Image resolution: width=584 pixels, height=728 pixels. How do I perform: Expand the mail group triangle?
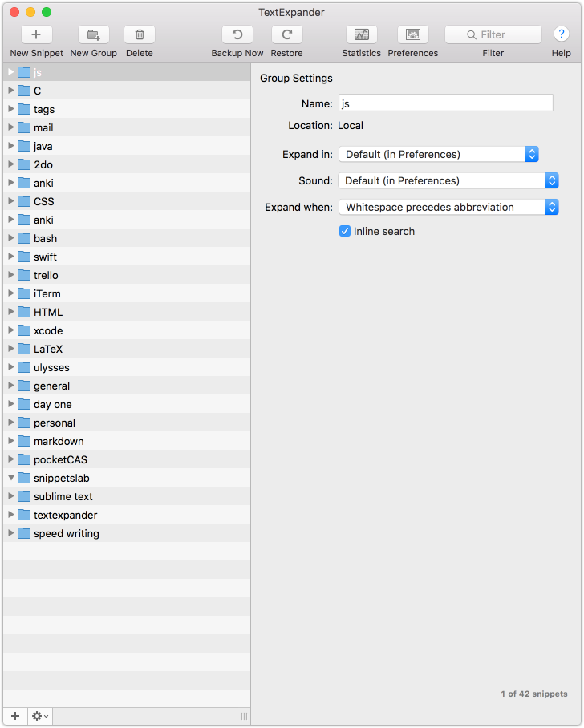[11, 127]
